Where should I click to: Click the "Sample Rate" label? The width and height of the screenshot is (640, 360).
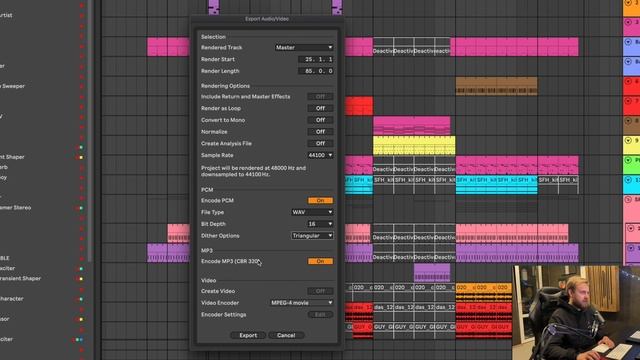[x=217, y=155]
